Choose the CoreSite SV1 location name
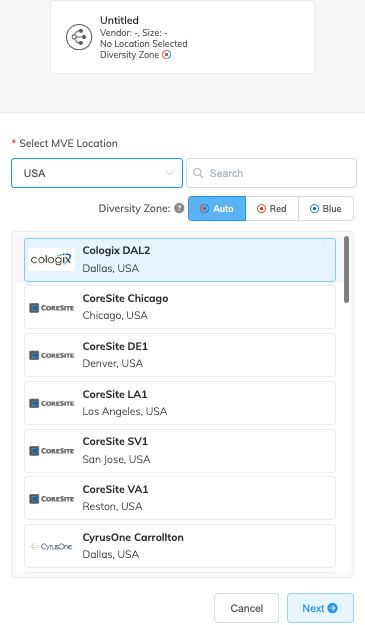 tap(115, 441)
